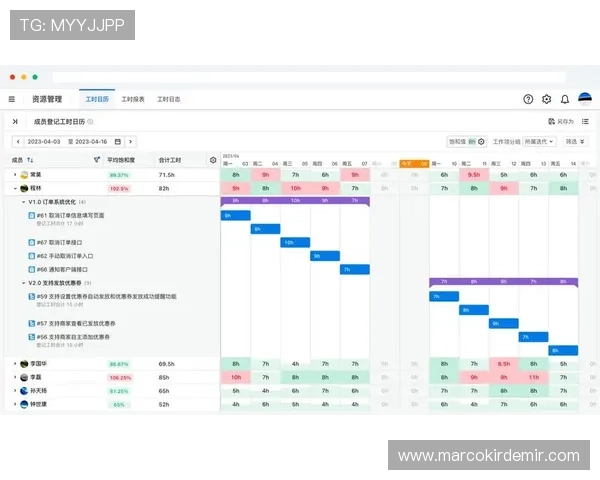Screen dimensions: 600x480
Task: Click task icon for #57 支持商家查看已发放优惠券
Action: [x=32, y=323]
